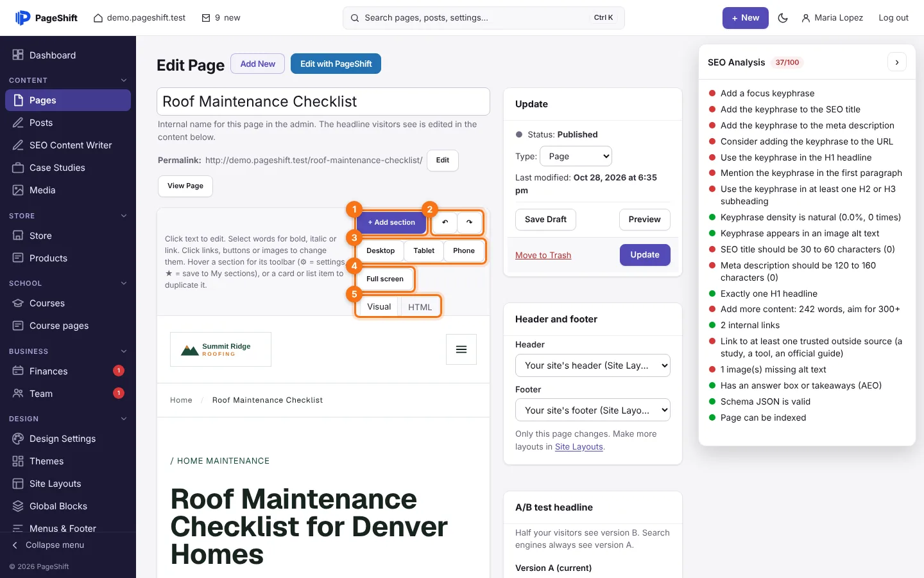Open the Footer layout dropdown
Screen dimensions: 924x578
click(593, 410)
